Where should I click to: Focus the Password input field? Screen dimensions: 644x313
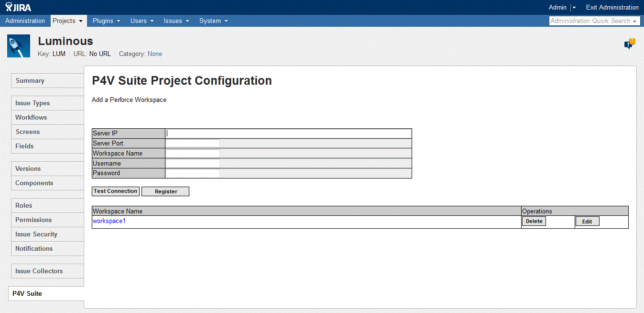(x=193, y=173)
